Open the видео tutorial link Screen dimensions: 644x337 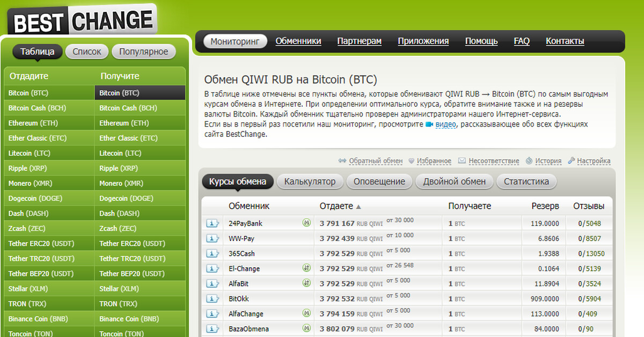coord(445,124)
